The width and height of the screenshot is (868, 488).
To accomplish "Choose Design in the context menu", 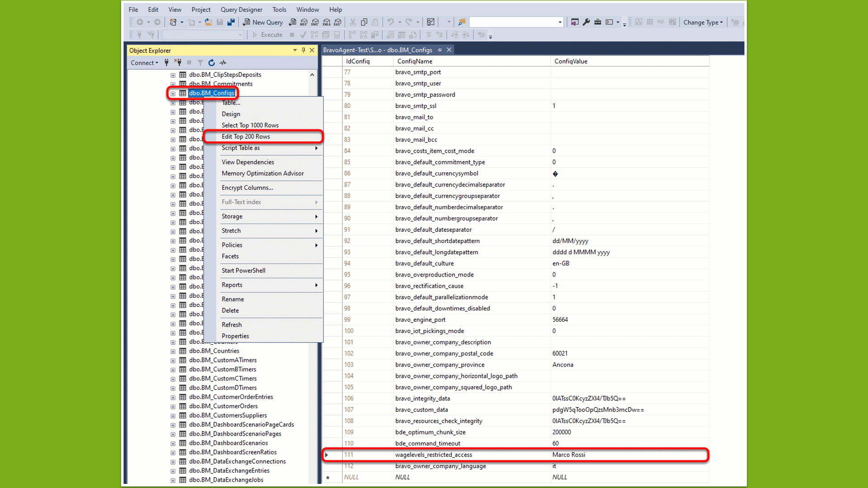I will (x=264, y=114).
